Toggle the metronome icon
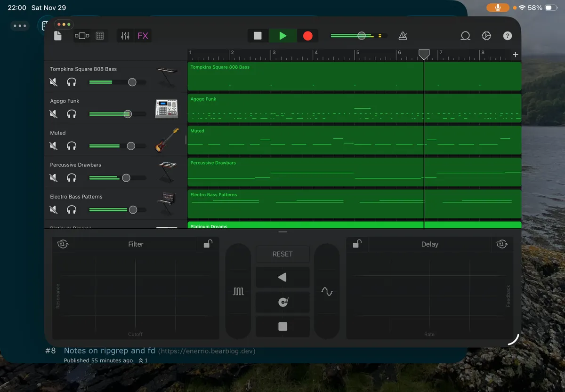The height and width of the screenshot is (392, 565). (x=403, y=36)
